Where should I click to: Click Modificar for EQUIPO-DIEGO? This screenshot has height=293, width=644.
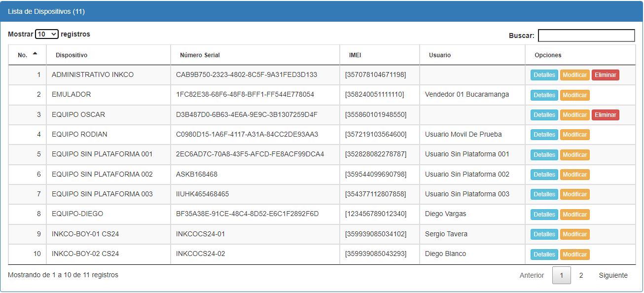tap(574, 215)
